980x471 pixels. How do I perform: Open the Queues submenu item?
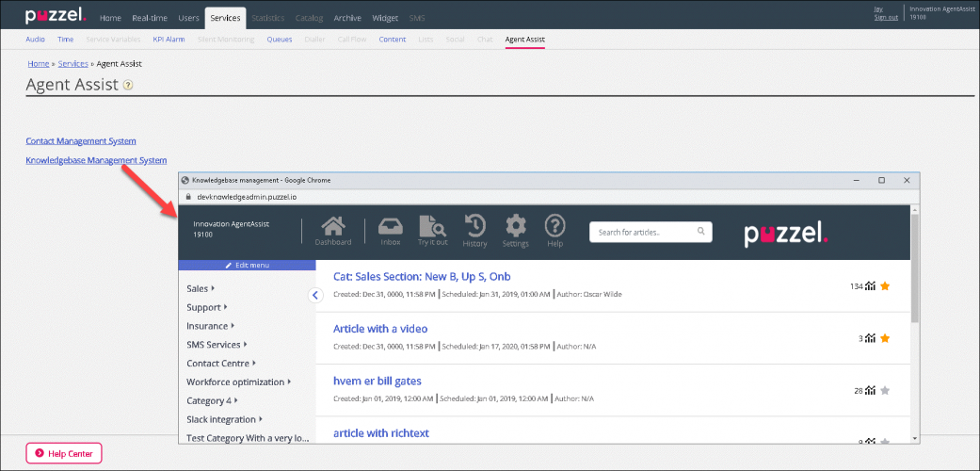coord(280,40)
